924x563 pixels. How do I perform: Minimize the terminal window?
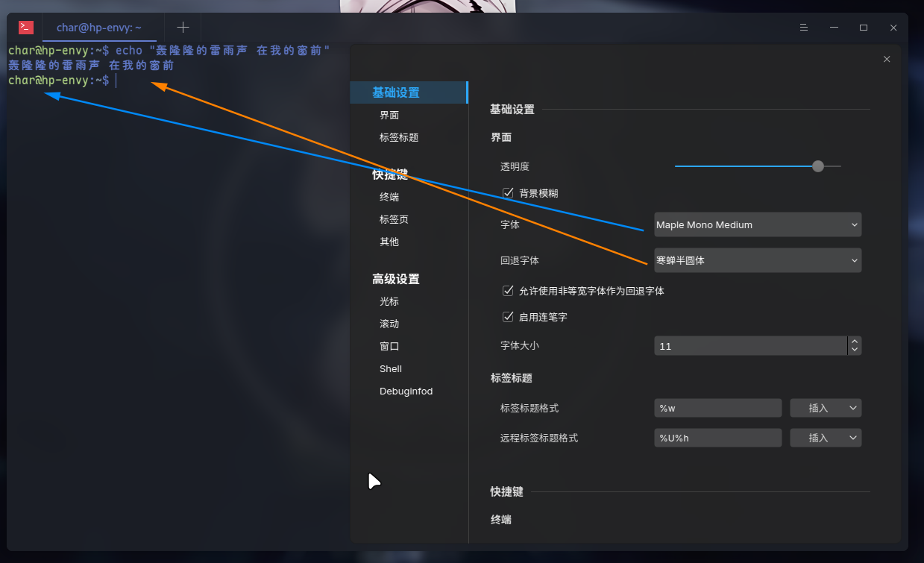click(834, 28)
